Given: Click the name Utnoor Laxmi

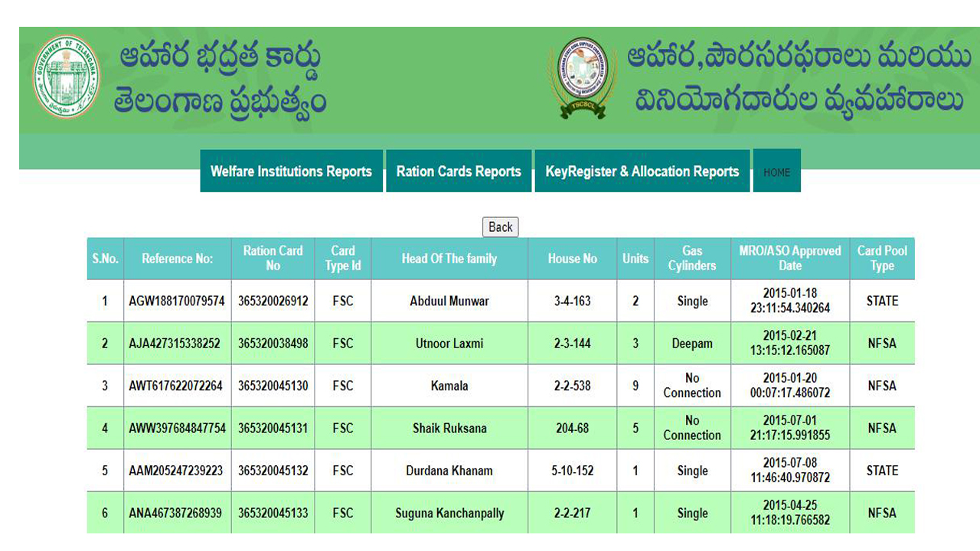Looking at the screenshot, I should point(449,343).
